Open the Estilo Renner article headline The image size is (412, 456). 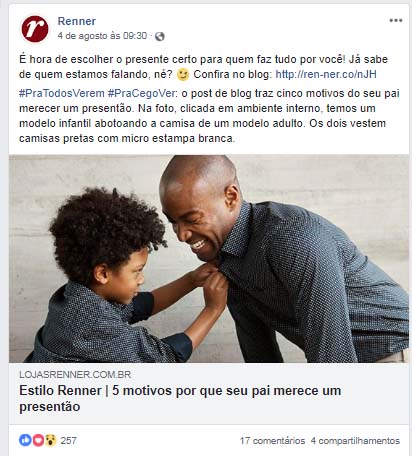click(180, 398)
